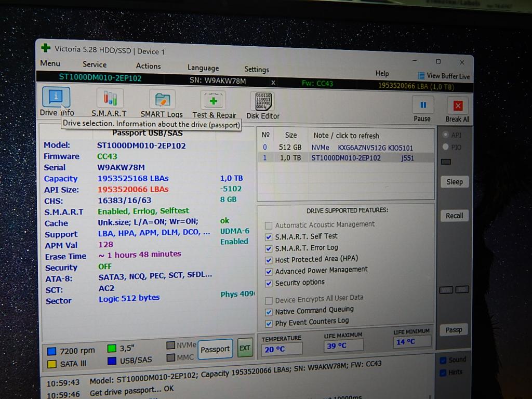Image resolution: width=532 pixels, height=399 pixels.
Task: Select the ST1000DM010-2EP102 1,0 TB drive row
Action: (x=345, y=158)
